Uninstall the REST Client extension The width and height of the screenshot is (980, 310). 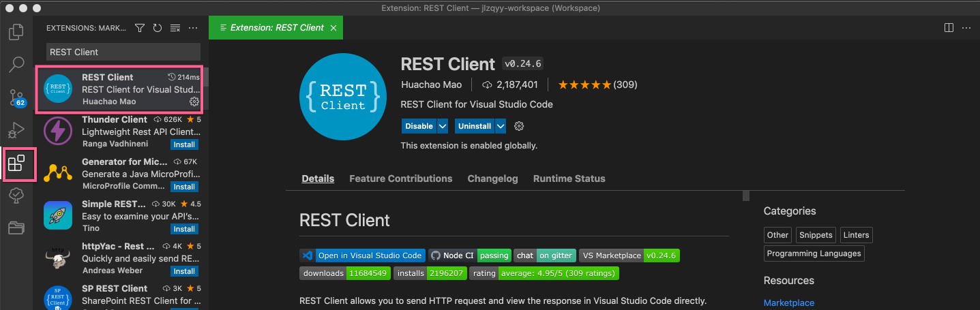tap(475, 126)
